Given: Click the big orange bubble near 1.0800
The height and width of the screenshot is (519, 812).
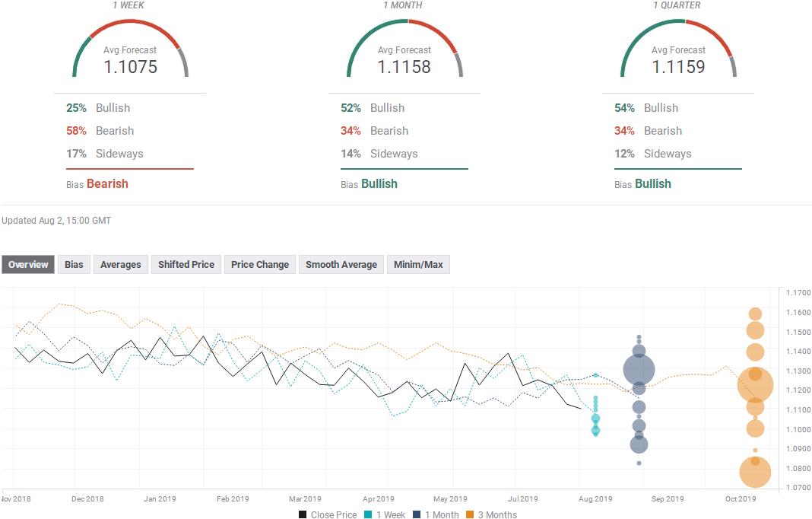Looking at the screenshot, I should click(755, 473).
